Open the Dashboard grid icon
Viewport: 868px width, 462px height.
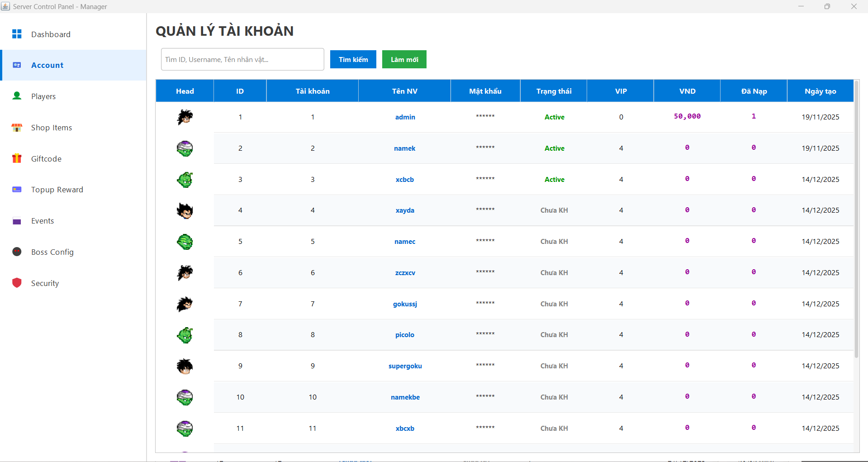pyautogui.click(x=17, y=34)
